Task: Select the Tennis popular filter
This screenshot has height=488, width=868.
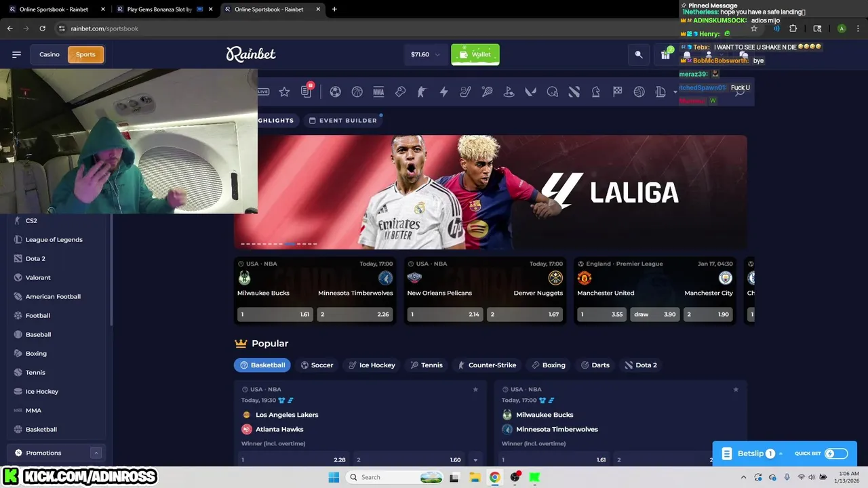Action: tap(427, 365)
